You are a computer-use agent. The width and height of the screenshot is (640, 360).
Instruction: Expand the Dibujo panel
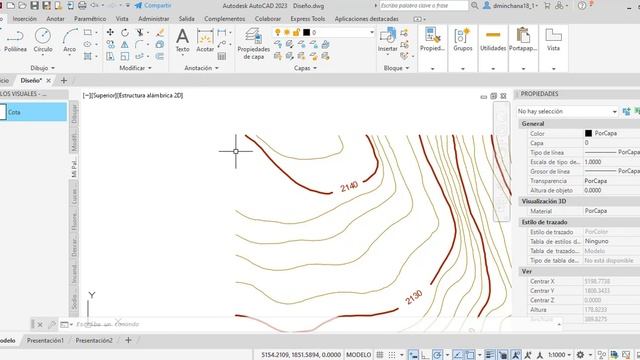(x=42, y=68)
